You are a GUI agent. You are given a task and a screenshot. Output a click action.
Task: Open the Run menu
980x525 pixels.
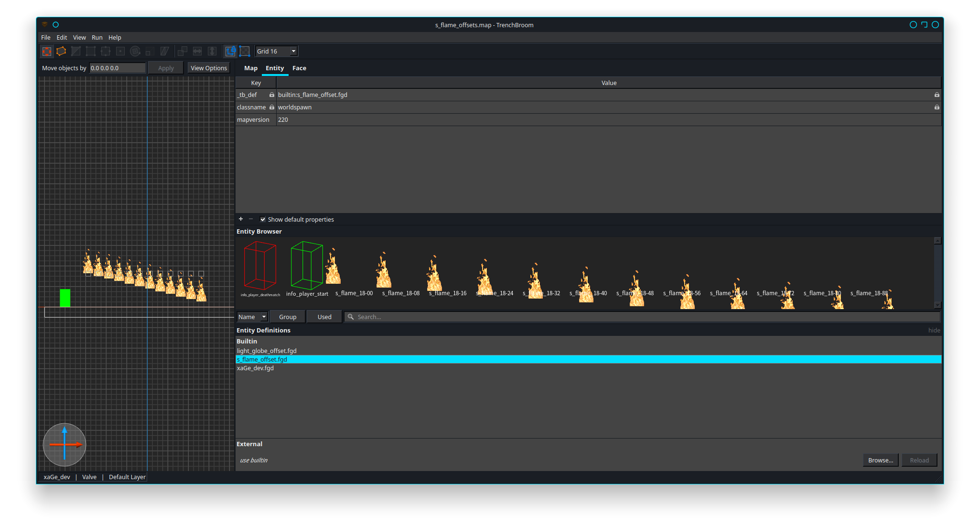(x=97, y=37)
